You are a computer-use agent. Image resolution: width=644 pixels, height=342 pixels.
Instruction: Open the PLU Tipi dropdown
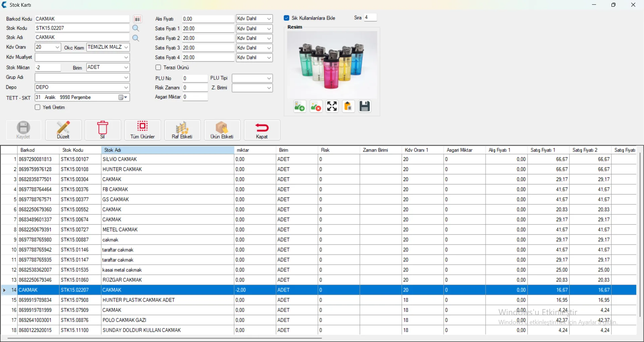click(x=269, y=78)
